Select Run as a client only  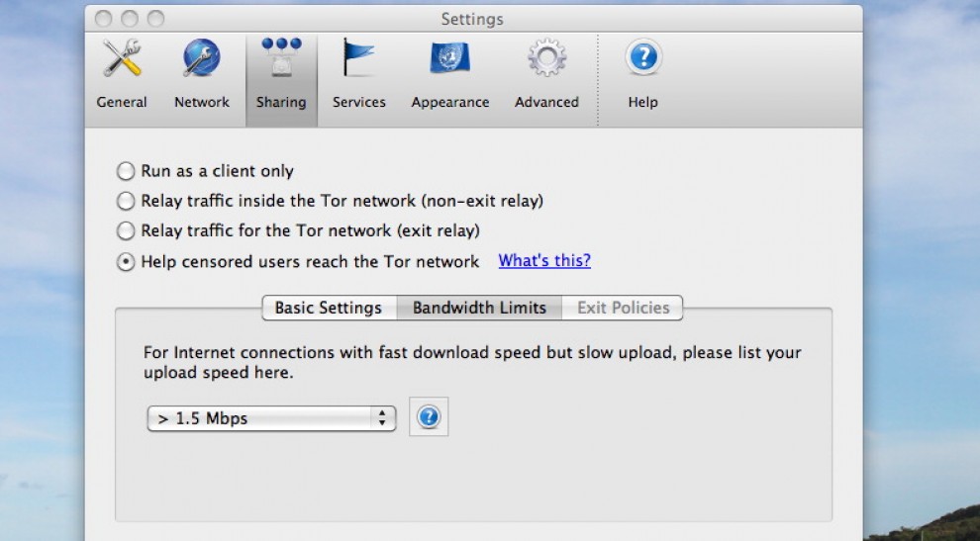click(126, 170)
